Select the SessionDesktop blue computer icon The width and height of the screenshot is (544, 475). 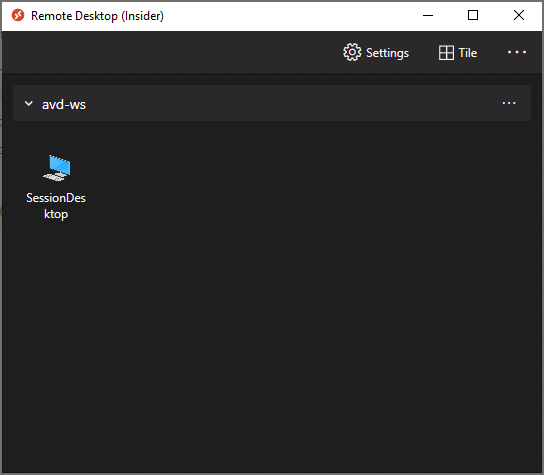57,168
